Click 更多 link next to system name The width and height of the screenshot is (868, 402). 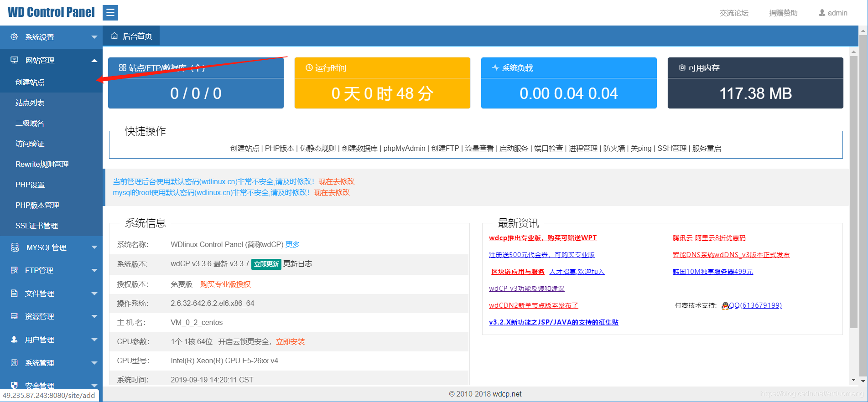[292, 244]
